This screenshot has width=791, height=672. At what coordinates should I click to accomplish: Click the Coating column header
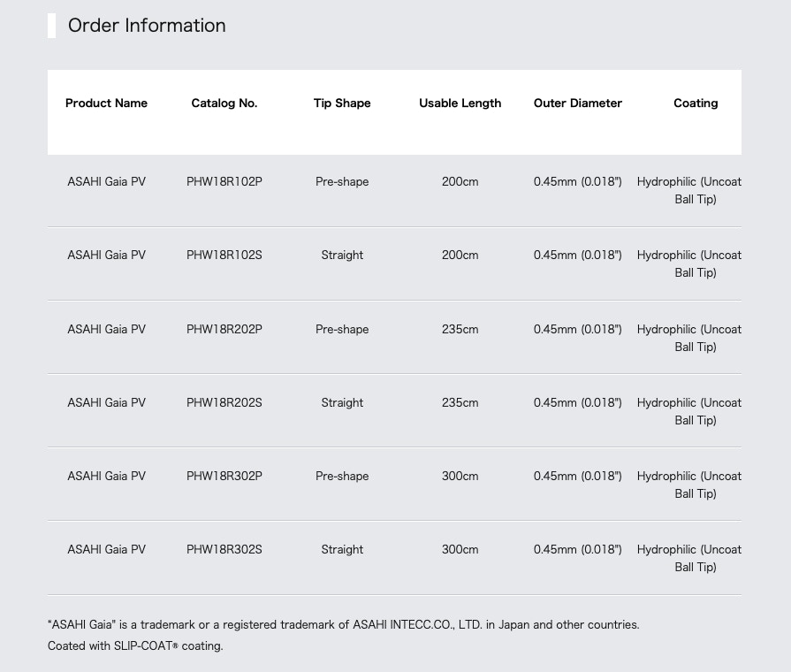(696, 103)
